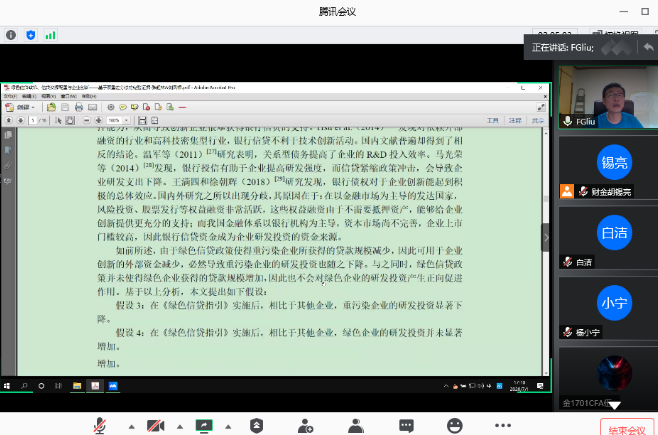The width and height of the screenshot is (658, 435).
Task: Open the more options ellipsis
Action: [503, 425]
